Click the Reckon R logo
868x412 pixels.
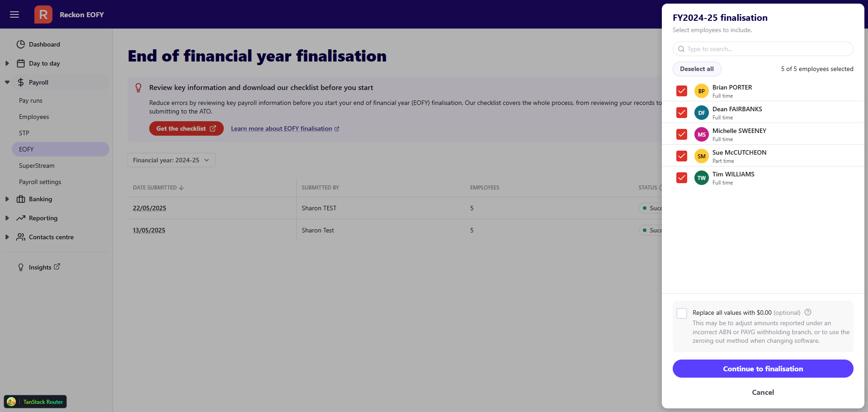[43, 14]
